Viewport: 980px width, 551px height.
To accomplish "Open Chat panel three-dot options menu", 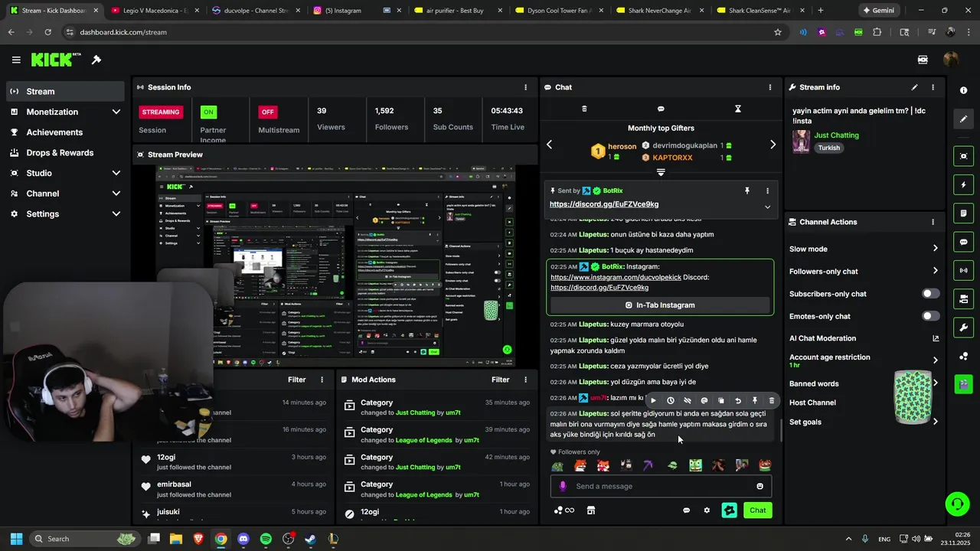I will point(770,87).
